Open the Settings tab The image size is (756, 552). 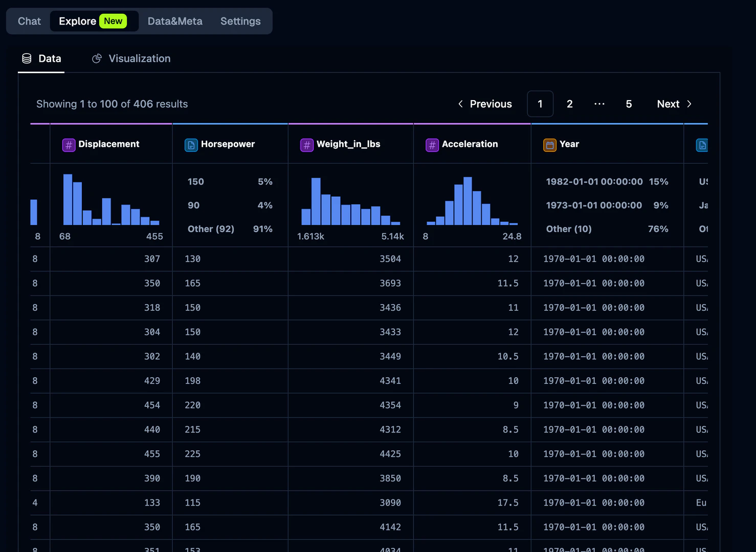[x=240, y=21]
